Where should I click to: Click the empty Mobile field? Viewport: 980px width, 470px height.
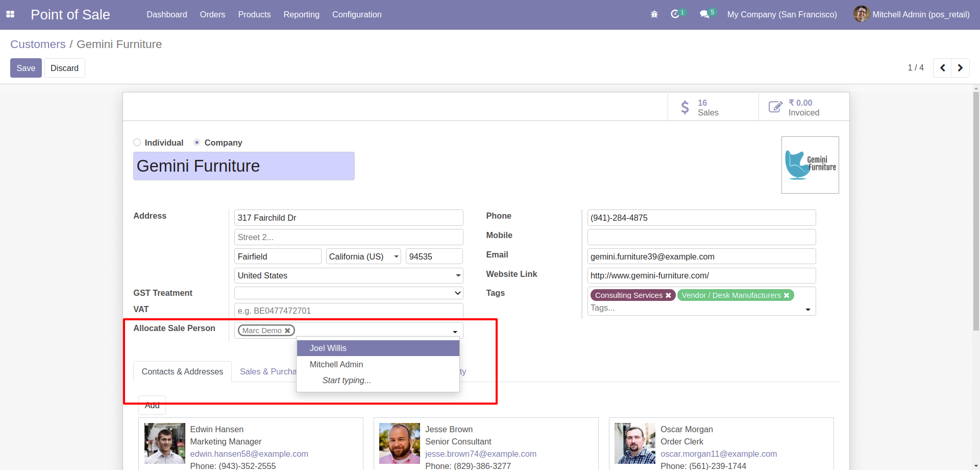(x=701, y=237)
